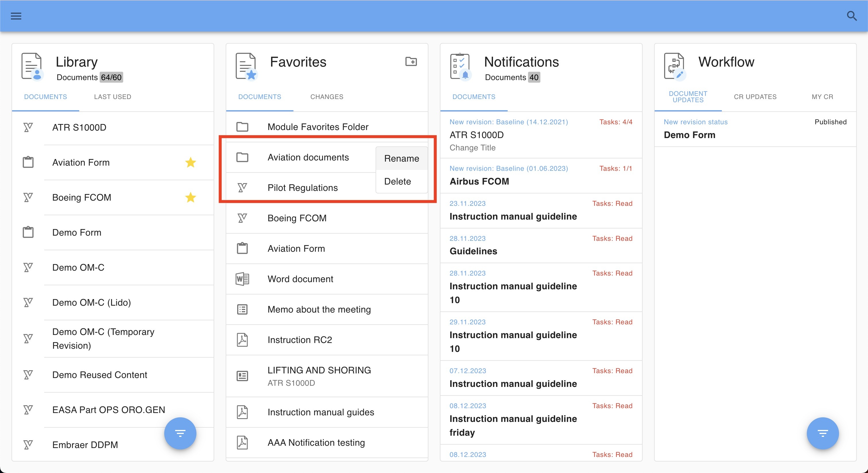The height and width of the screenshot is (473, 868).
Task: Toggle the Boeing FCOM favorite star
Action: 190,197
